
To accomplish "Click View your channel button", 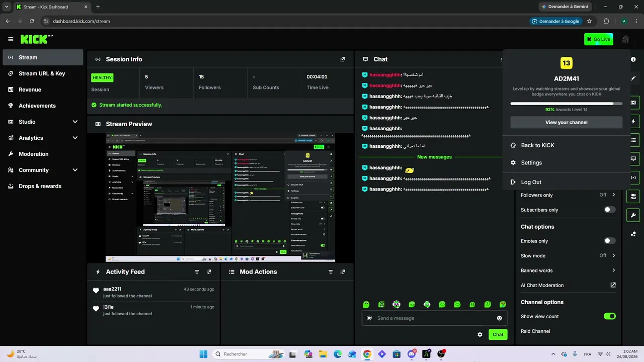I will pyautogui.click(x=567, y=122).
